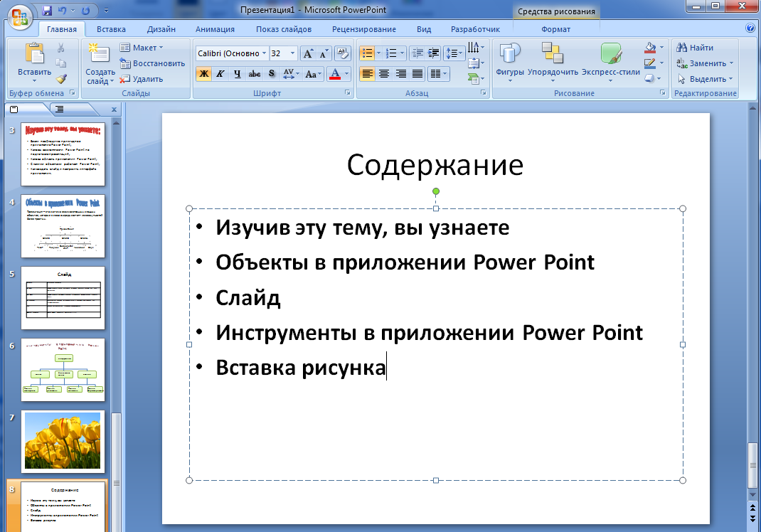Decrease font size with small A
The width and height of the screenshot is (761, 532).
[324, 53]
